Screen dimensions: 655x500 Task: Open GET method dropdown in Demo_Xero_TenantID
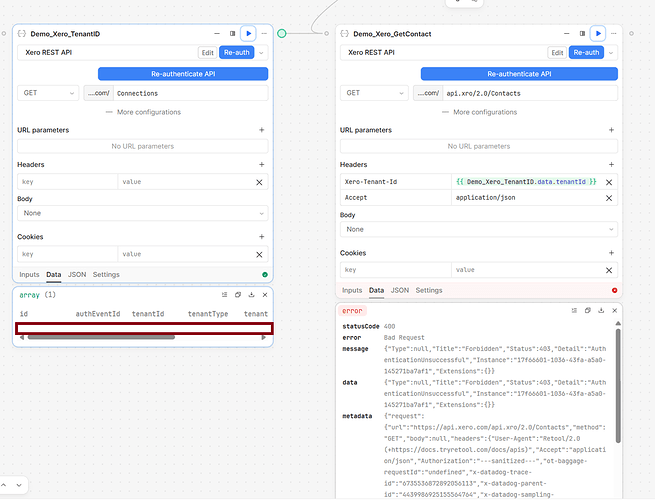(47, 93)
